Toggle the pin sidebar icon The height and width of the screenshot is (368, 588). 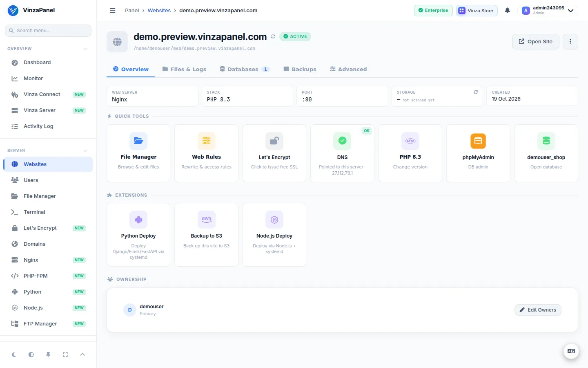(48, 355)
